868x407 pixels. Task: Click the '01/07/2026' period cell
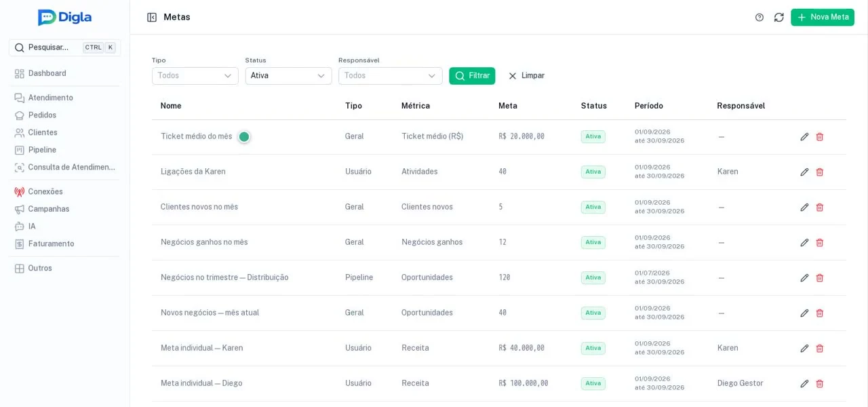tap(652, 273)
